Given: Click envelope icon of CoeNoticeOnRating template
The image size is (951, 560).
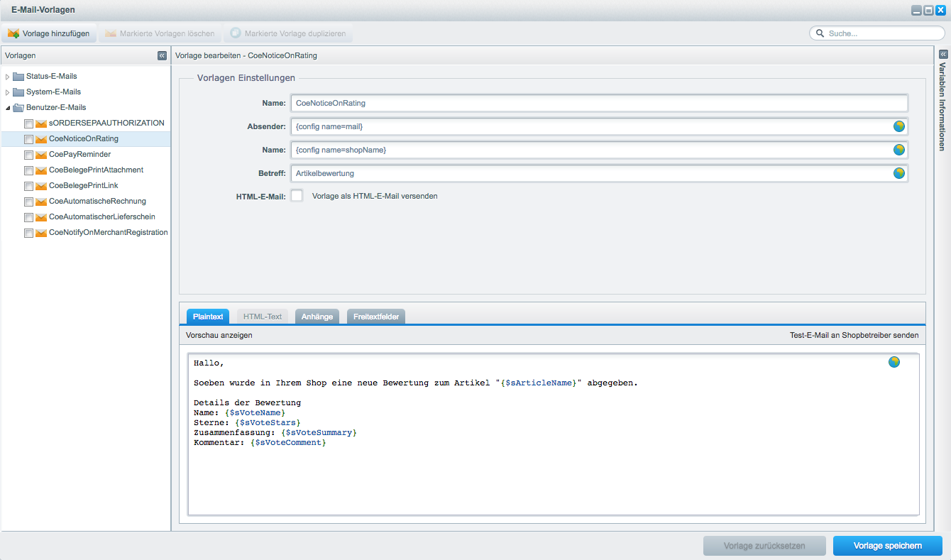Looking at the screenshot, I should [x=41, y=139].
